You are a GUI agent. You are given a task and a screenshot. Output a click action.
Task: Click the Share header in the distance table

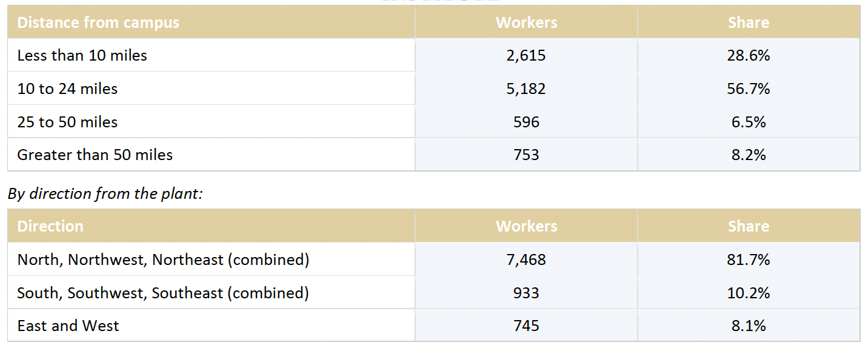click(x=749, y=22)
